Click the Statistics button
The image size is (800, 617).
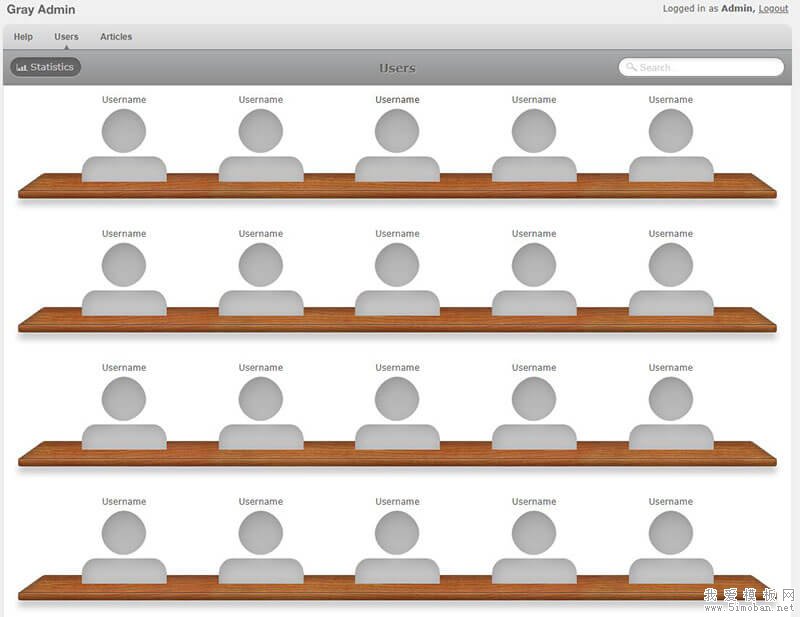pyautogui.click(x=46, y=67)
